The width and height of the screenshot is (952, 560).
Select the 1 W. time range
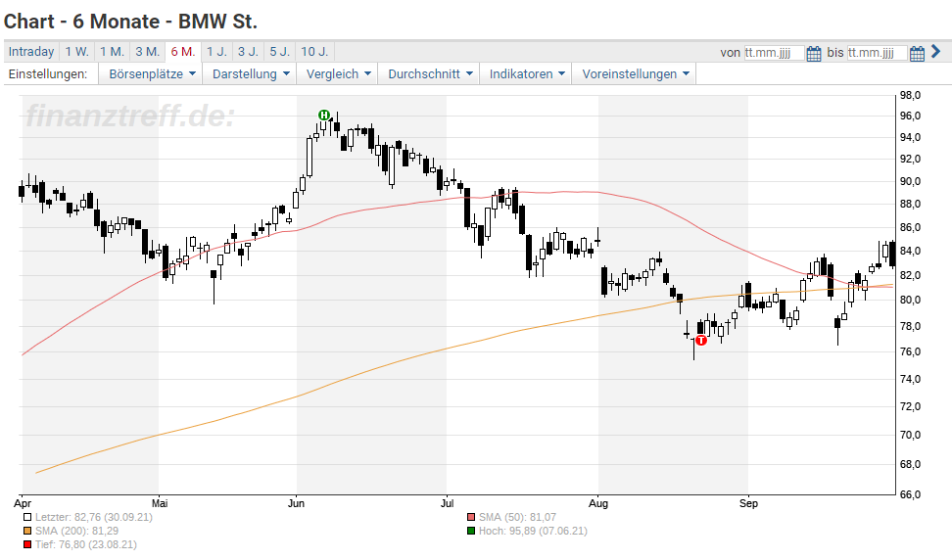[x=77, y=52]
